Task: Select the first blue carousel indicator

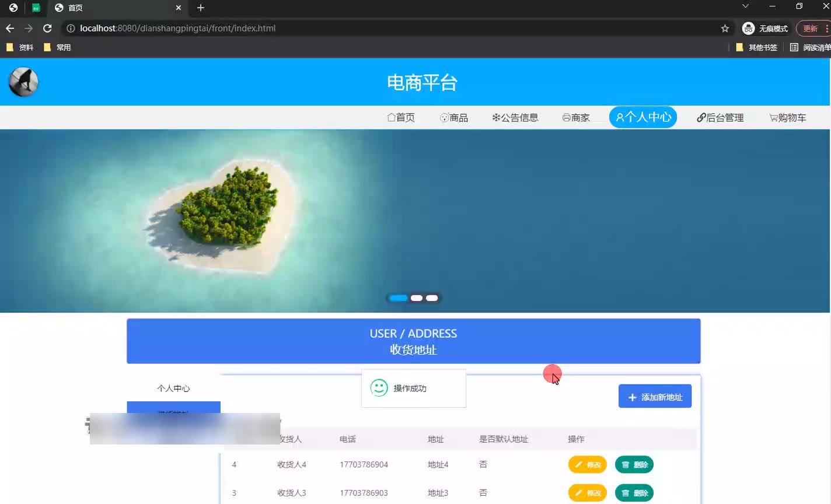Action: pos(399,298)
